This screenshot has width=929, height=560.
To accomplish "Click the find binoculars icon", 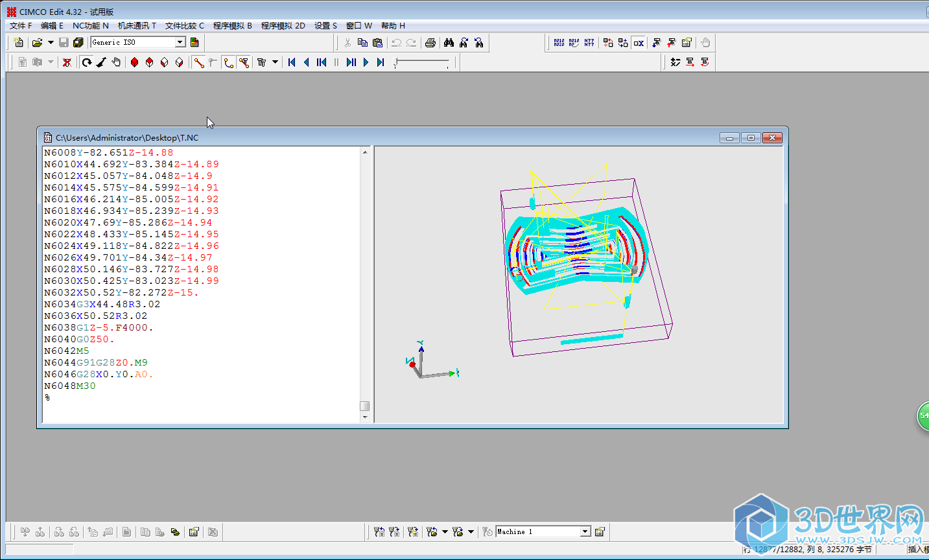I will pos(449,43).
